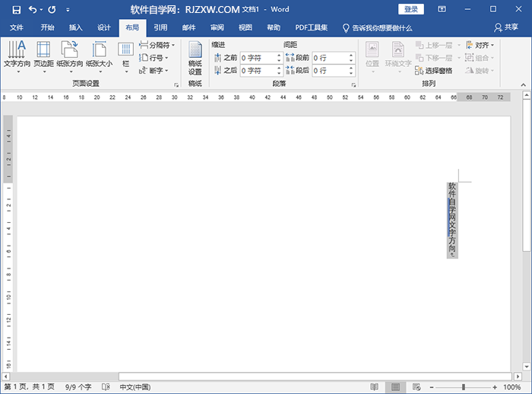
Task: Switch to Web Layout view
Action: [416, 387]
